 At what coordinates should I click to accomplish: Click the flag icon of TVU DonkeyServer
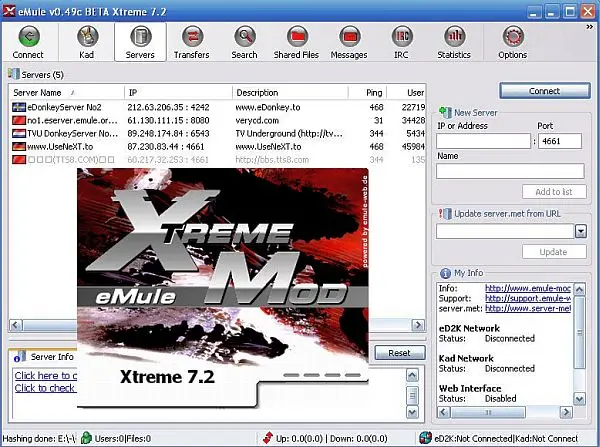coord(19,134)
